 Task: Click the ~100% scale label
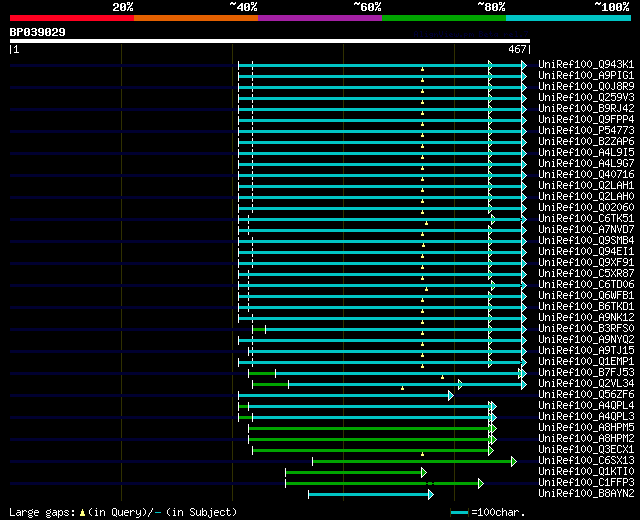(x=612, y=7)
